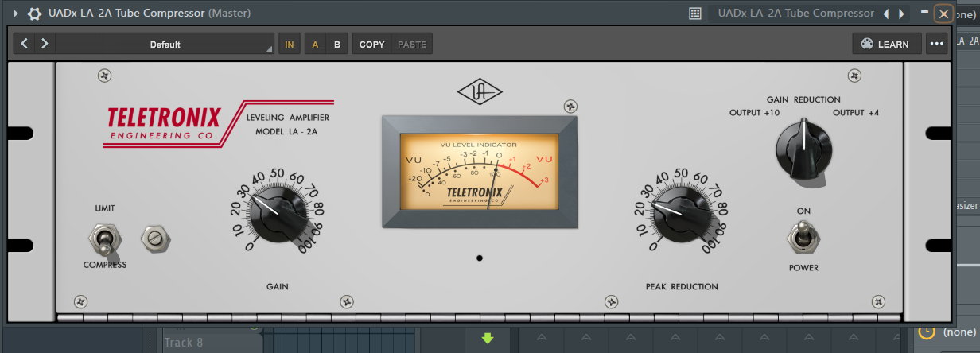Select OUTPUT +4 meter position label
Screen dimensions: 980x353
(856, 113)
